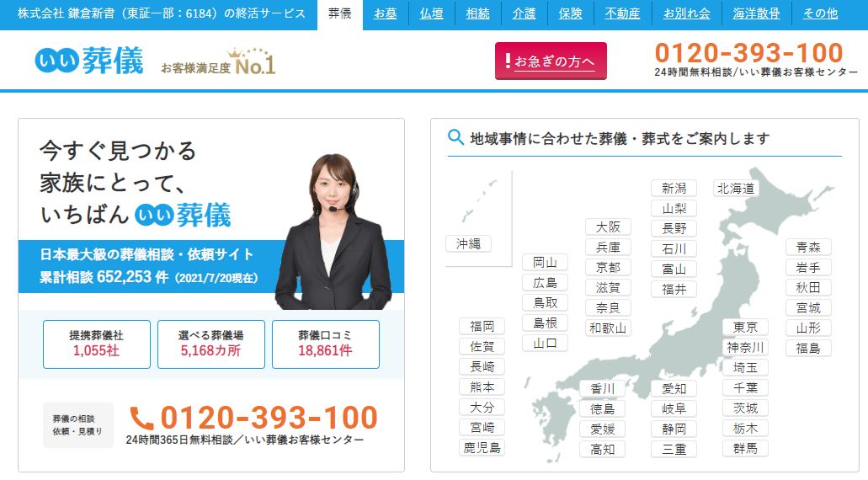868x480 pixels.
Task: Click the operator woman photo
Action: (x=333, y=231)
